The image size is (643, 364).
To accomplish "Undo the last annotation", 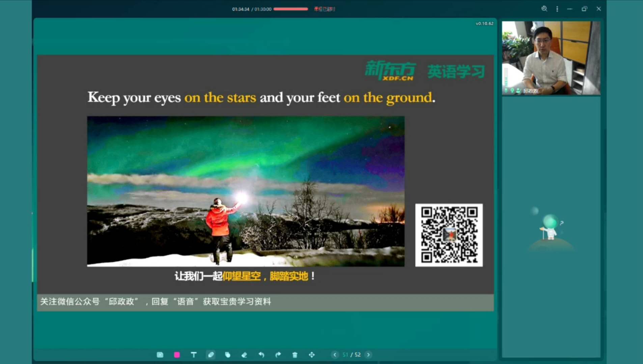I will pos(261,355).
